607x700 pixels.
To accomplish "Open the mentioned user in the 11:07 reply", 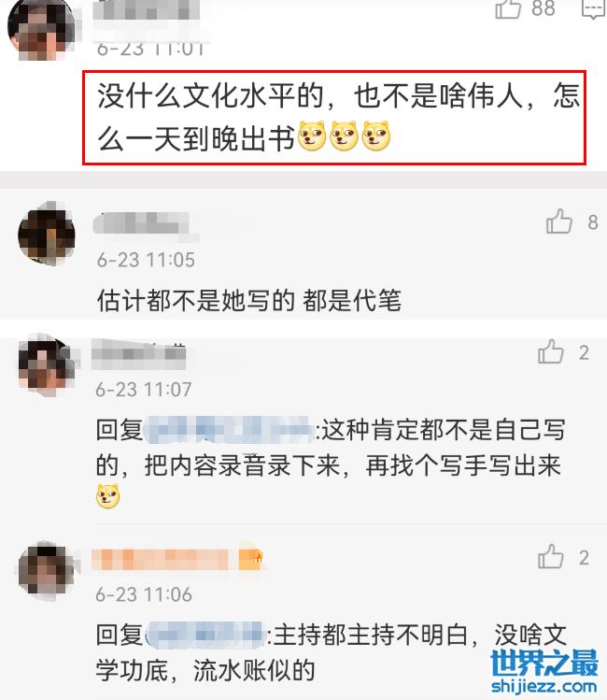I will pos(229,430).
